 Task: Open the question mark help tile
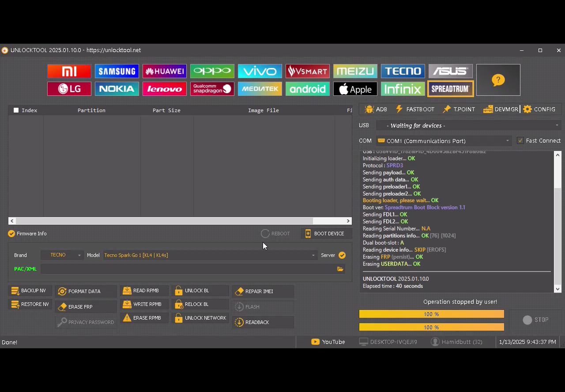click(x=498, y=80)
